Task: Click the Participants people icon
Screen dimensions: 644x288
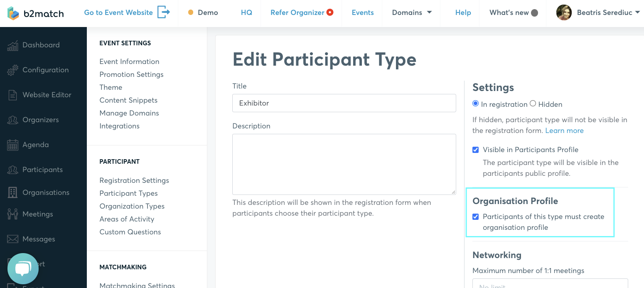Action: click(12, 170)
